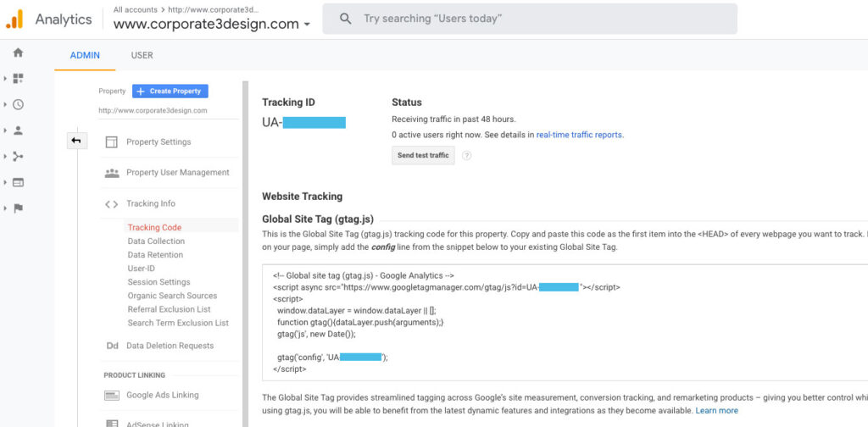This screenshot has width=868, height=427.
Task: Click the Dd Data Deletion icon
Action: tap(112, 346)
